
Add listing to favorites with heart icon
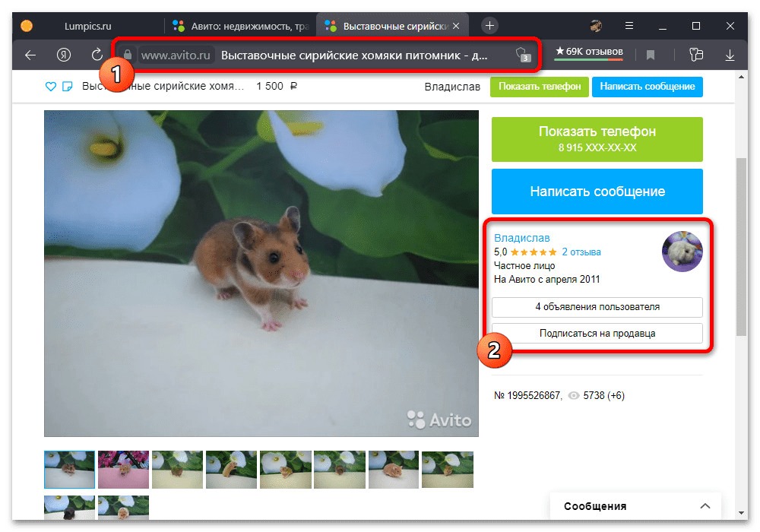(x=51, y=87)
